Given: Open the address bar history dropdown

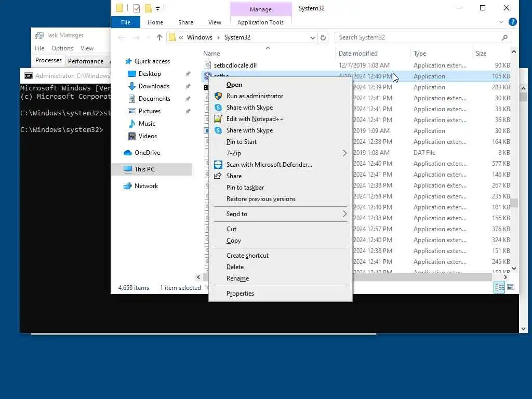Looking at the screenshot, I should [x=312, y=37].
